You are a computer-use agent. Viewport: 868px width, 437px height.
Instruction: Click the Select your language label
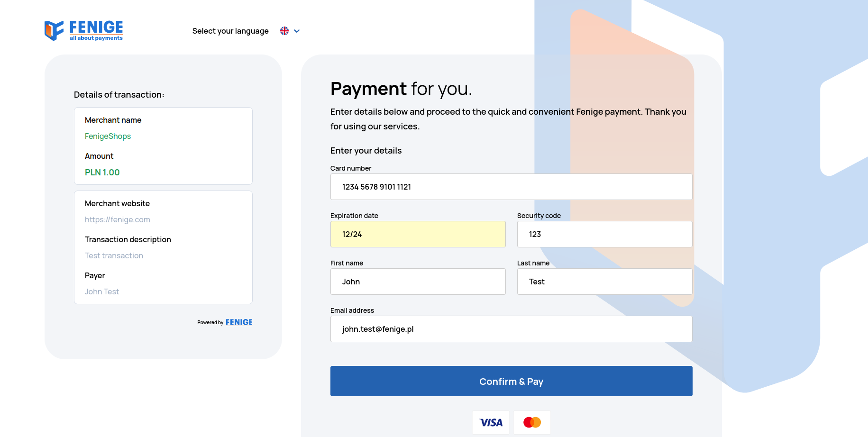(x=230, y=31)
